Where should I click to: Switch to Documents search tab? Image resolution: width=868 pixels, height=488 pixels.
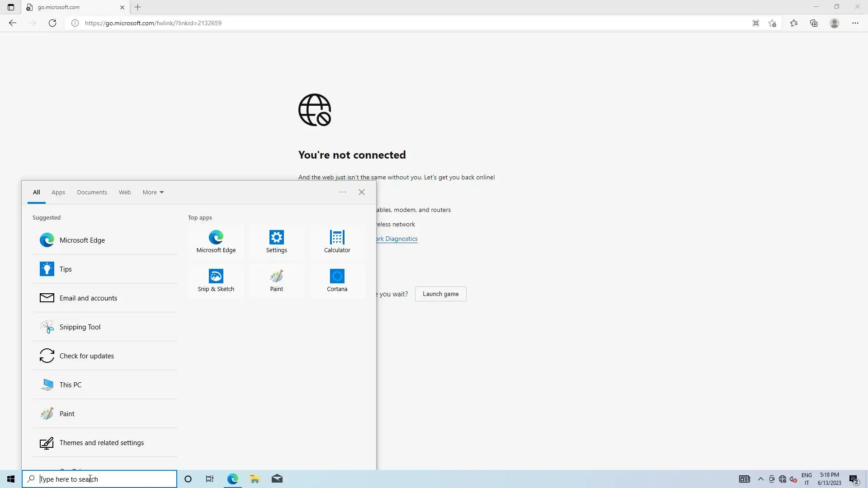[92, 192]
